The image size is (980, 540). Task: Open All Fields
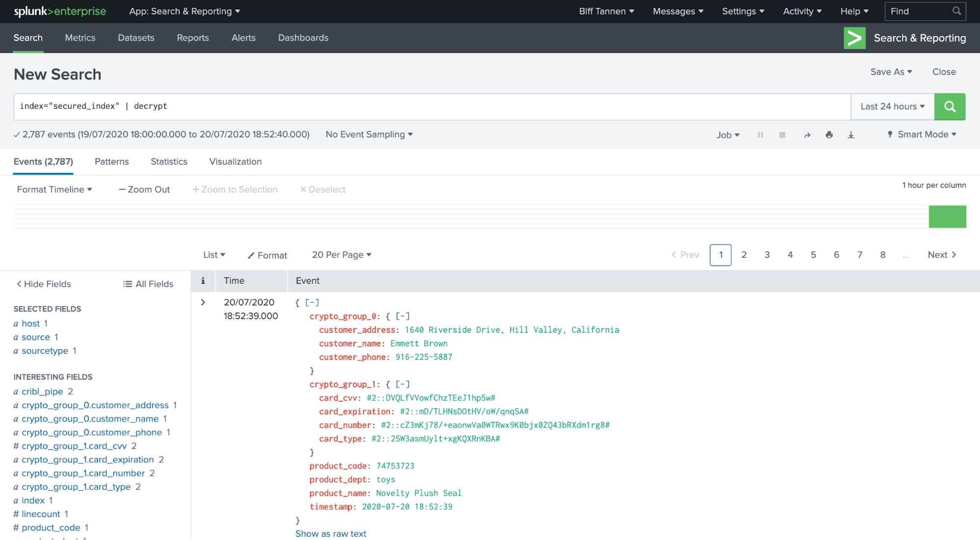(148, 284)
